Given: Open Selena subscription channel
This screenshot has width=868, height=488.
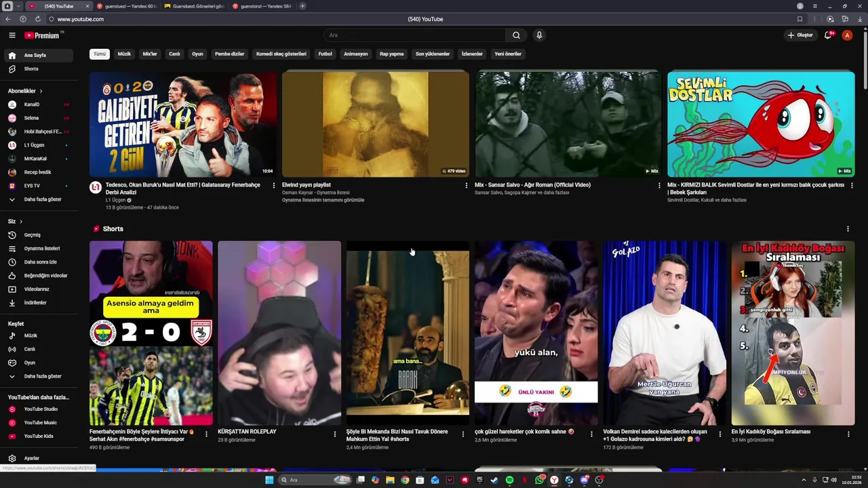Looking at the screenshot, I should [x=39, y=118].
